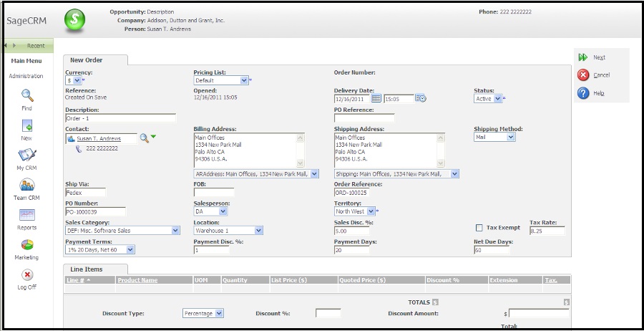Click the Cancel text link
Viewport: 644px width, 331px height.
[x=601, y=75]
